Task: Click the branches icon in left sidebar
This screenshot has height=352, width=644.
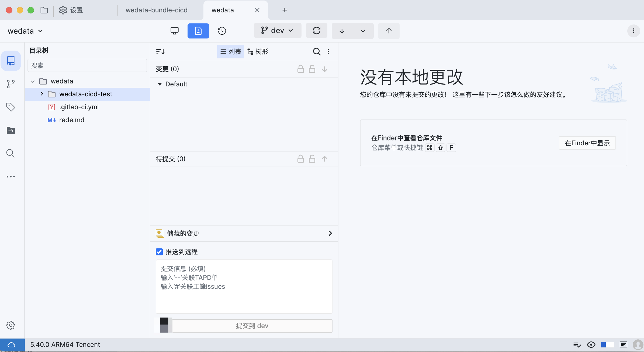Action: click(11, 84)
